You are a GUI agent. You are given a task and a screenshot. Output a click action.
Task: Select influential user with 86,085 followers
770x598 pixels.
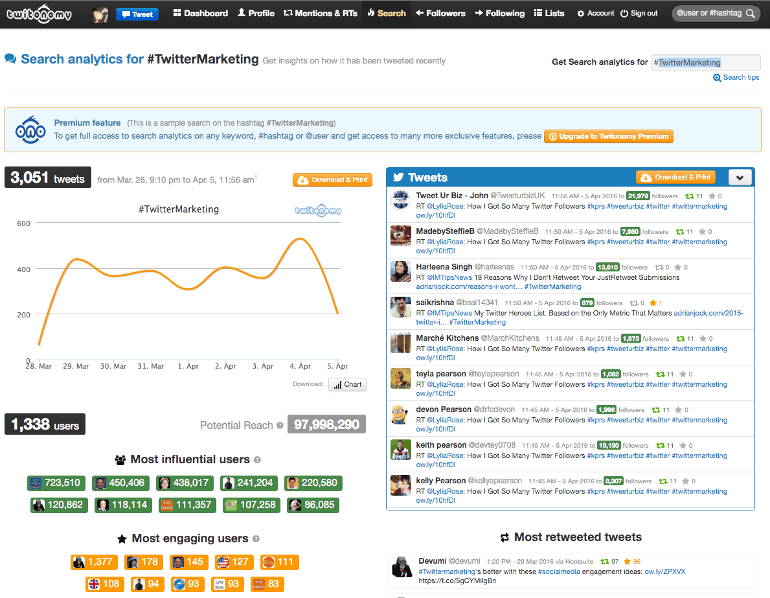tap(313, 505)
